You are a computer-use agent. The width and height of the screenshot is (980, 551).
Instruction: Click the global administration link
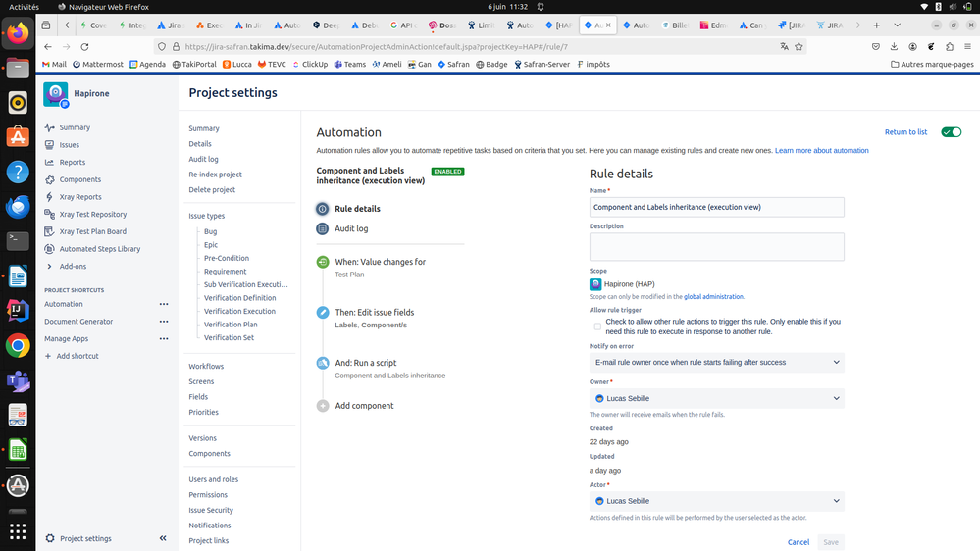pos(713,297)
